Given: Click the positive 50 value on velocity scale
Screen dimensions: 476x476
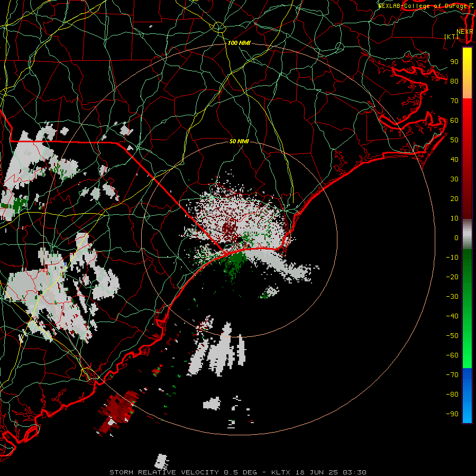Looking at the screenshot, I should pyautogui.click(x=454, y=140).
